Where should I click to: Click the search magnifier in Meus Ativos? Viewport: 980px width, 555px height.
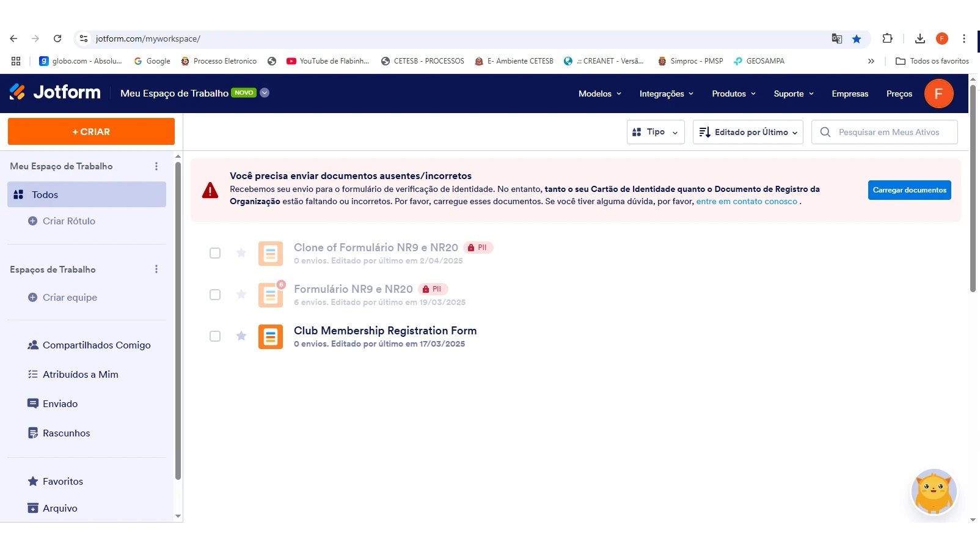coord(825,132)
